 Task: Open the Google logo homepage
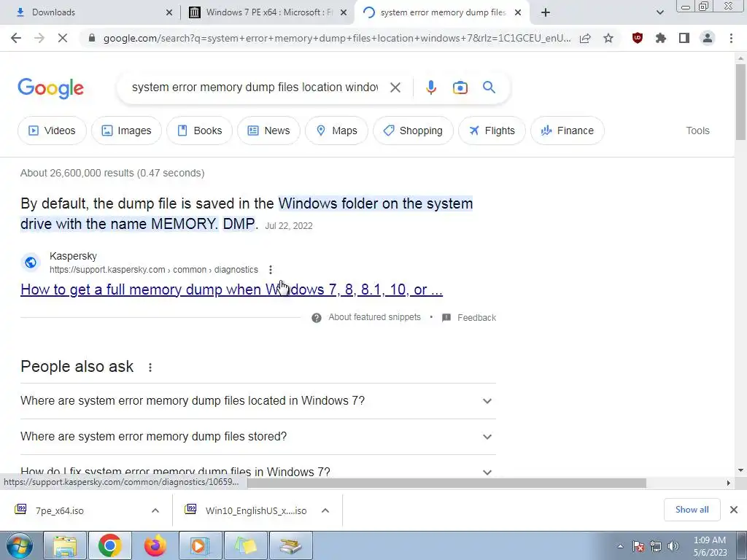coord(50,88)
